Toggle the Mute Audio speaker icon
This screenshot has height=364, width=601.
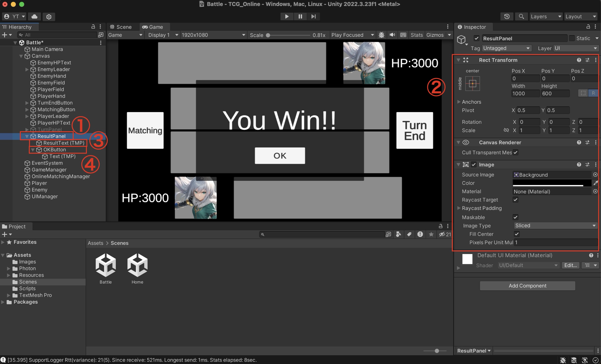pos(392,35)
